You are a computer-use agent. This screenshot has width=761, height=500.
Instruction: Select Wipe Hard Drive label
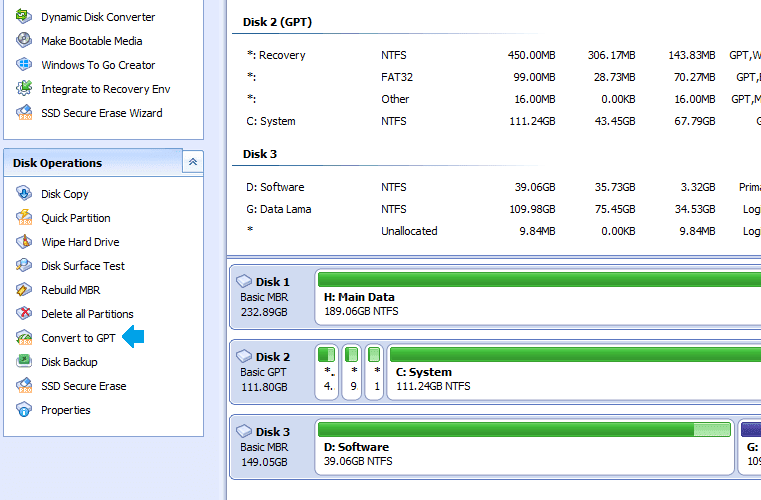pyautogui.click(x=80, y=242)
